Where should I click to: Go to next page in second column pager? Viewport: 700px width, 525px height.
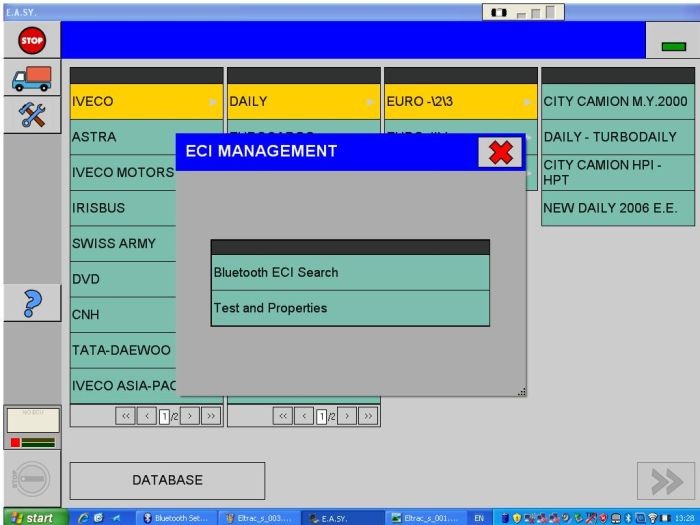(x=347, y=416)
